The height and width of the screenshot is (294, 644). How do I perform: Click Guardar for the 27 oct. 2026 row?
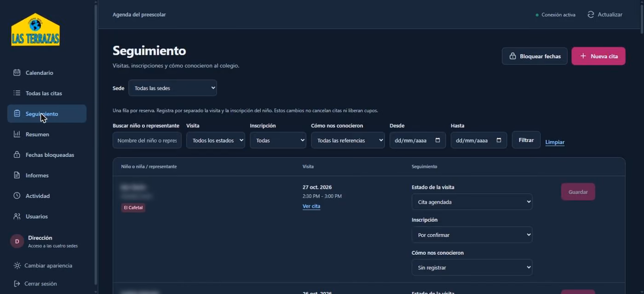[x=578, y=192]
